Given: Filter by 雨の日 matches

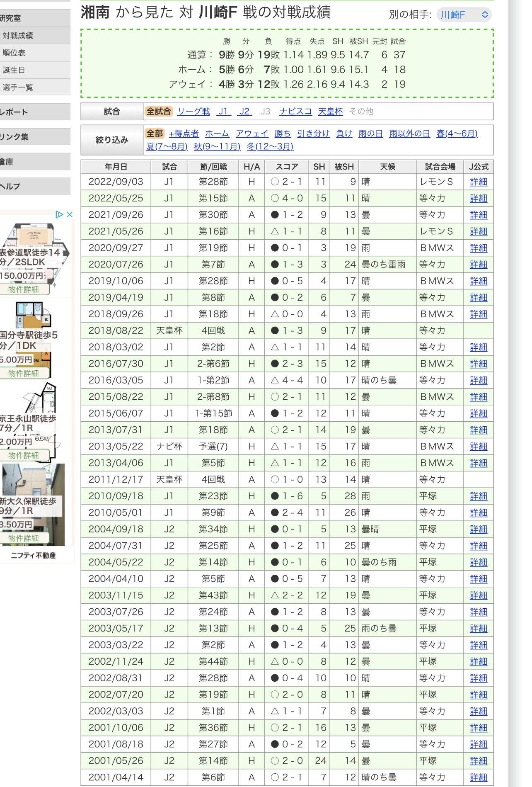Looking at the screenshot, I should tap(370, 134).
